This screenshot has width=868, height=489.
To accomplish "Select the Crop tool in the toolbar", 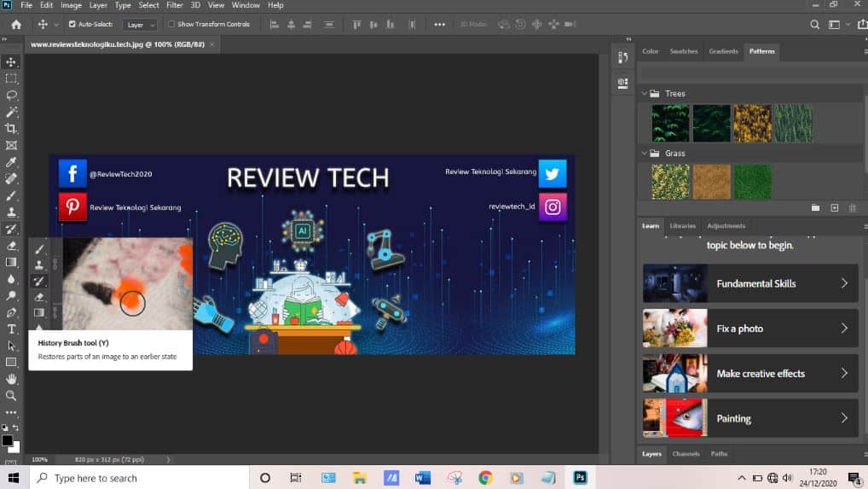I will (x=11, y=128).
